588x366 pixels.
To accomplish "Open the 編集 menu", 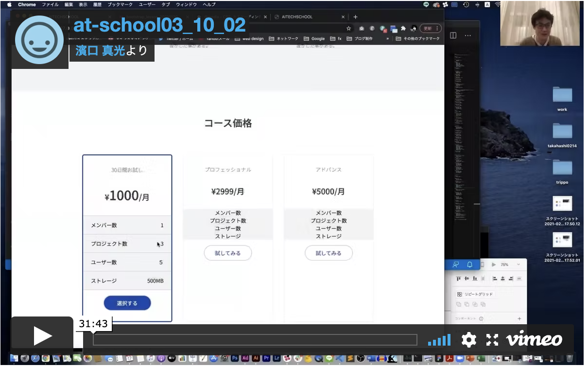I will coord(69,4).
